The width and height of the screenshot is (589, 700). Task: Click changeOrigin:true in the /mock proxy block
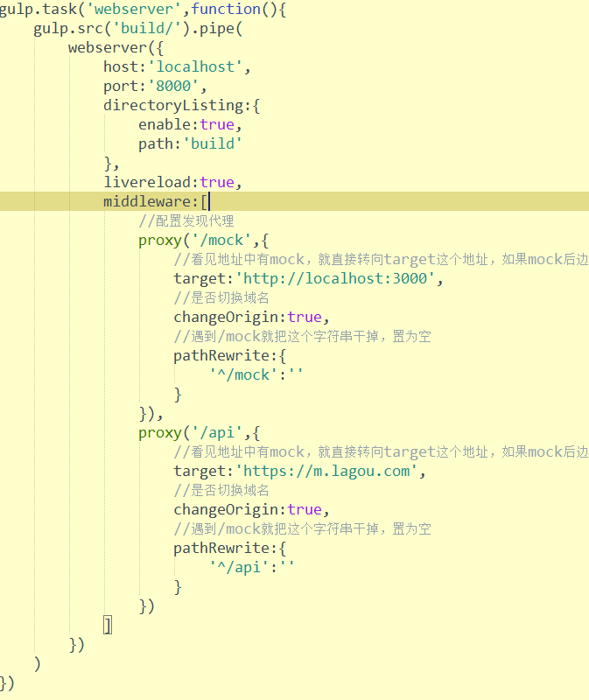point(251,317)
